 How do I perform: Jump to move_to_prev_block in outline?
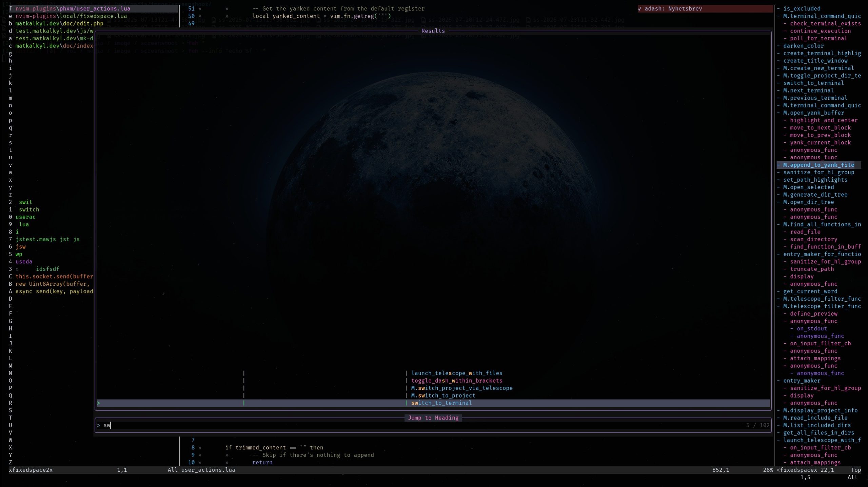820,135
